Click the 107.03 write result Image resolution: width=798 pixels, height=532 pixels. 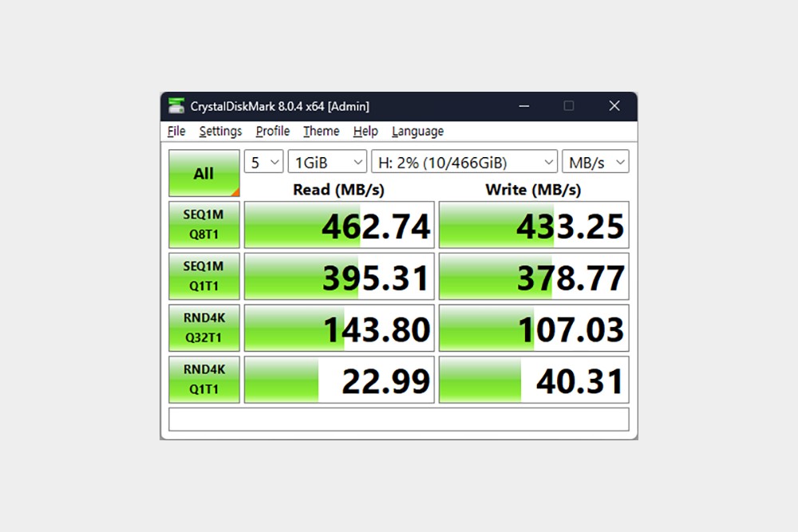click(534, 328)
